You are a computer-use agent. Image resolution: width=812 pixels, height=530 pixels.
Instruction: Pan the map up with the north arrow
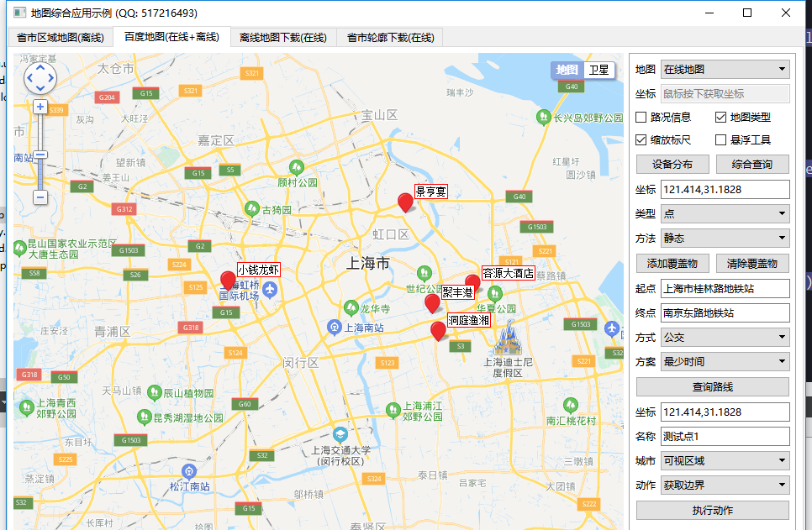point(40,68)
